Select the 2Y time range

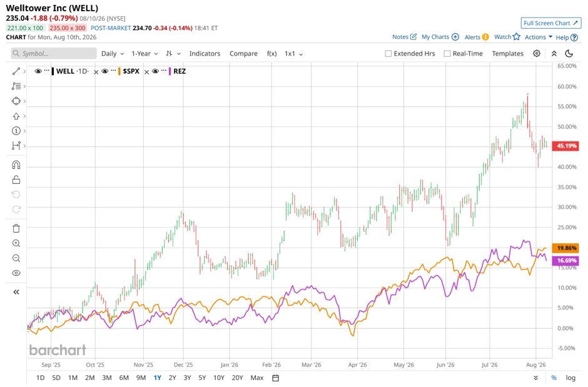[x=172, y=378]
